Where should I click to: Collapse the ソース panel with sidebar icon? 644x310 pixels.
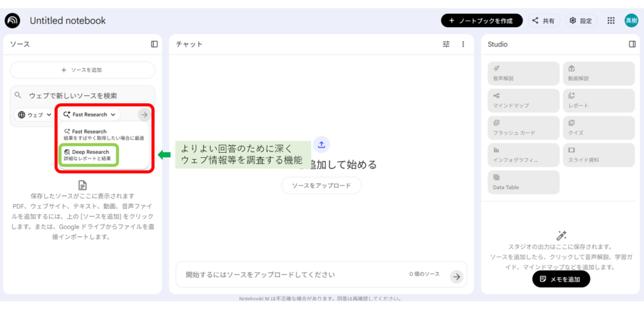tap(154, 44)
